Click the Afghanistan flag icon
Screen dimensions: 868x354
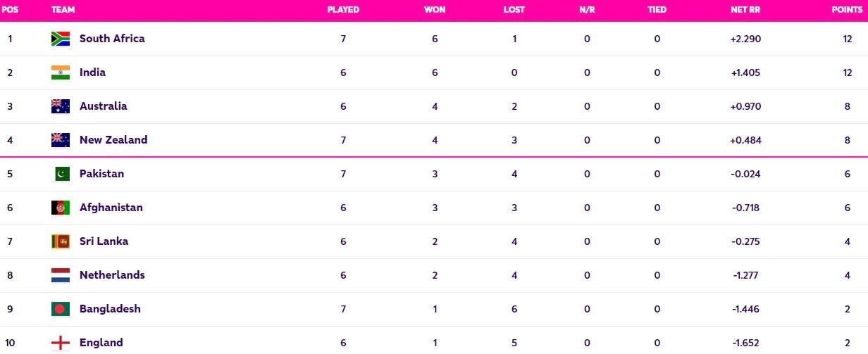pyautogui.click(x=61, y=208)
